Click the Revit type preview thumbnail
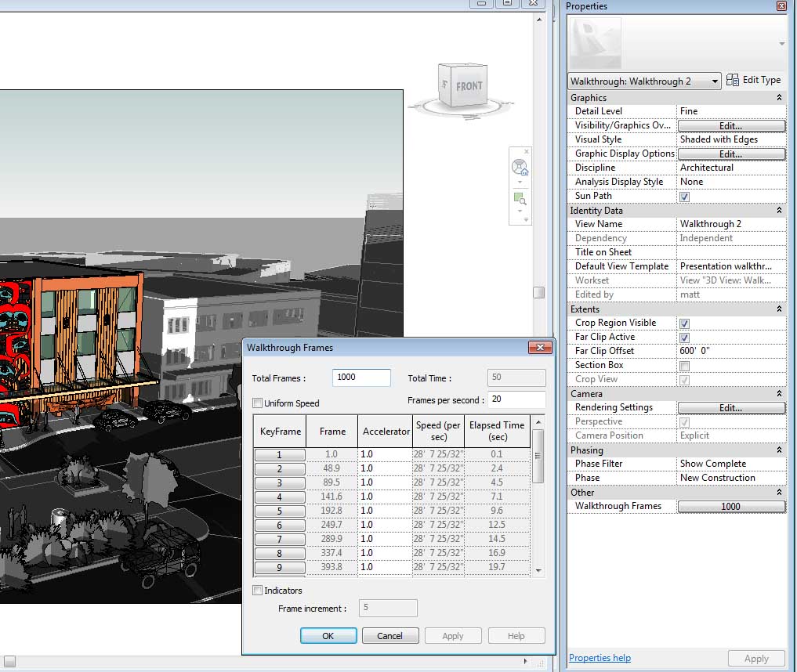This screenshot has width=797, height=672. click(x=596, y=44)
